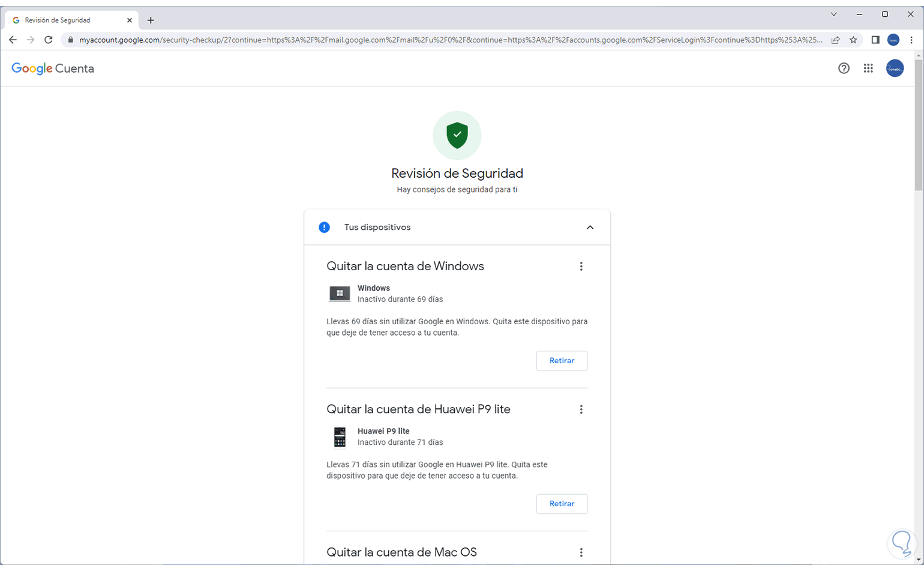
Task: Open the tab search dropdown arrow
Action: click(x=833, y=14)
